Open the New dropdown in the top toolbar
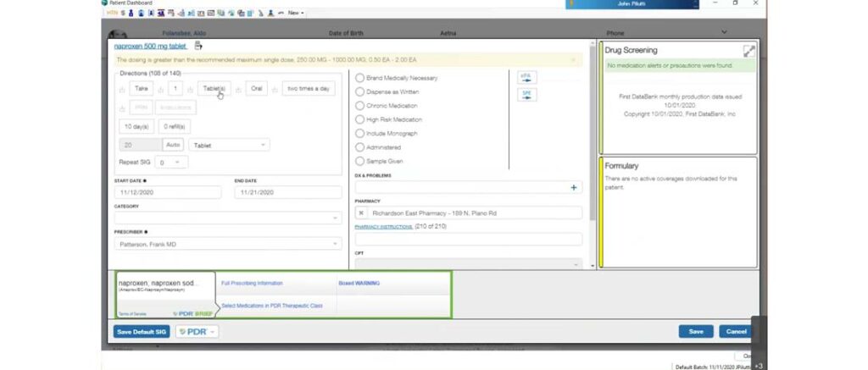 (296, 13)
